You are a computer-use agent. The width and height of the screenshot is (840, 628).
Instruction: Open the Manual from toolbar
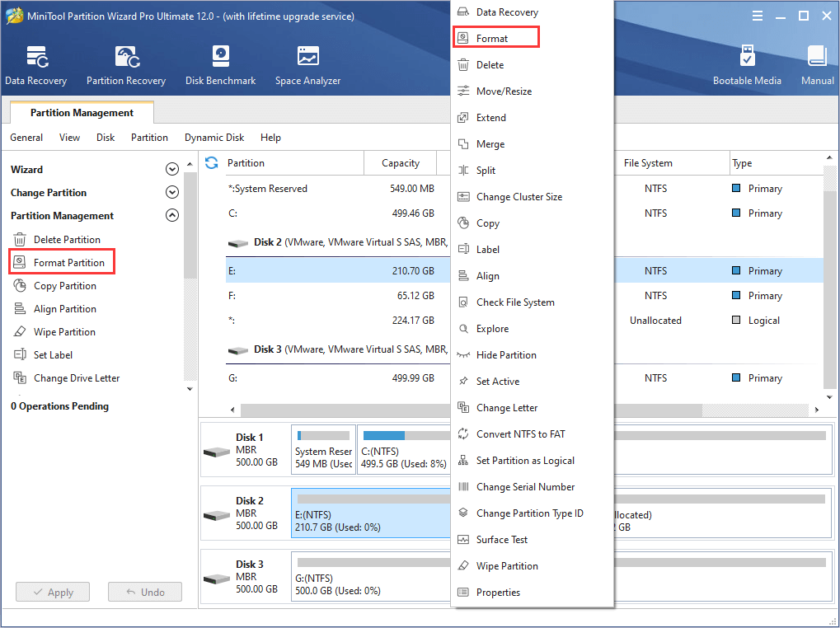tap(817, 65)
